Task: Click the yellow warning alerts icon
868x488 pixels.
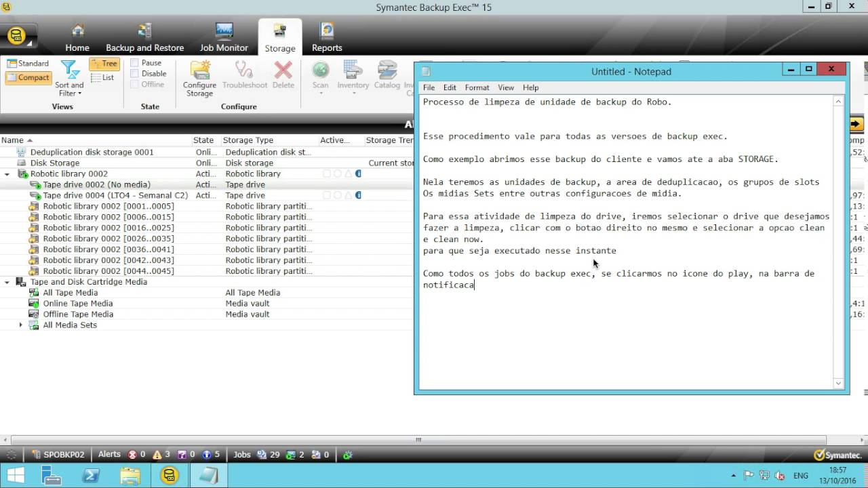Action: click(157, 455)
